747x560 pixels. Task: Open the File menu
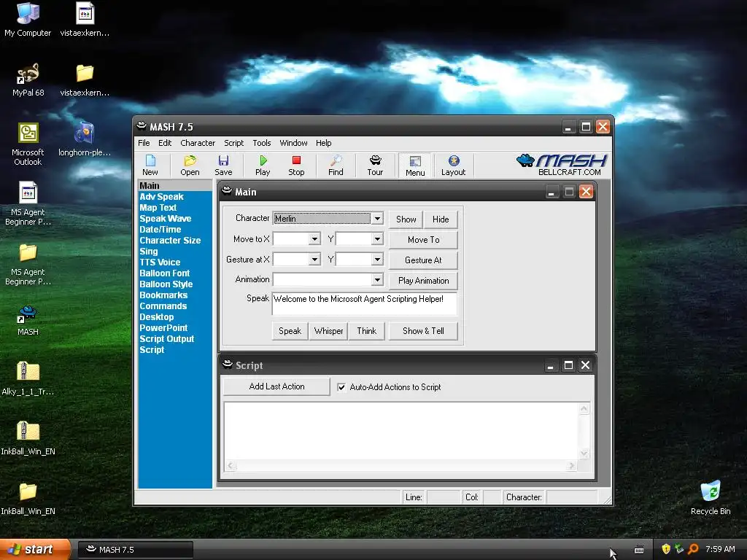pyautogui.click(x=144, y=143)
